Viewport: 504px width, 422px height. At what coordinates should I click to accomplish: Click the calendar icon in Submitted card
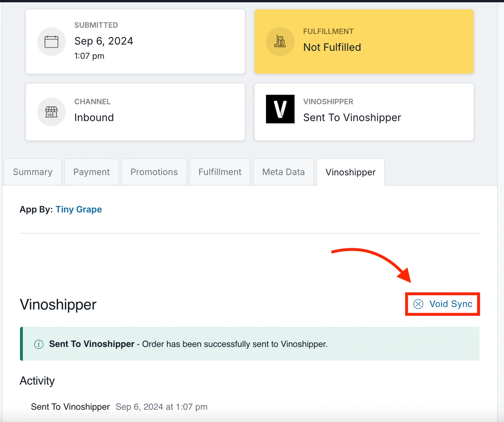(51, 42)
